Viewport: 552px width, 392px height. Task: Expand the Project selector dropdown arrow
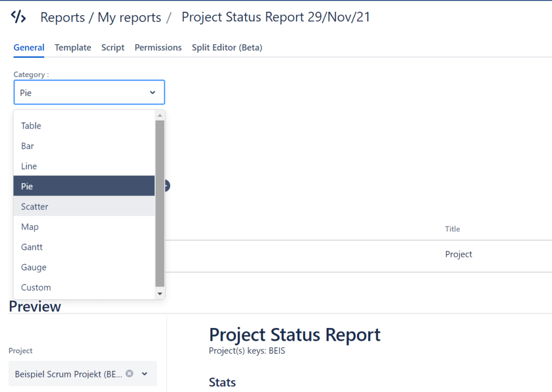144,374
